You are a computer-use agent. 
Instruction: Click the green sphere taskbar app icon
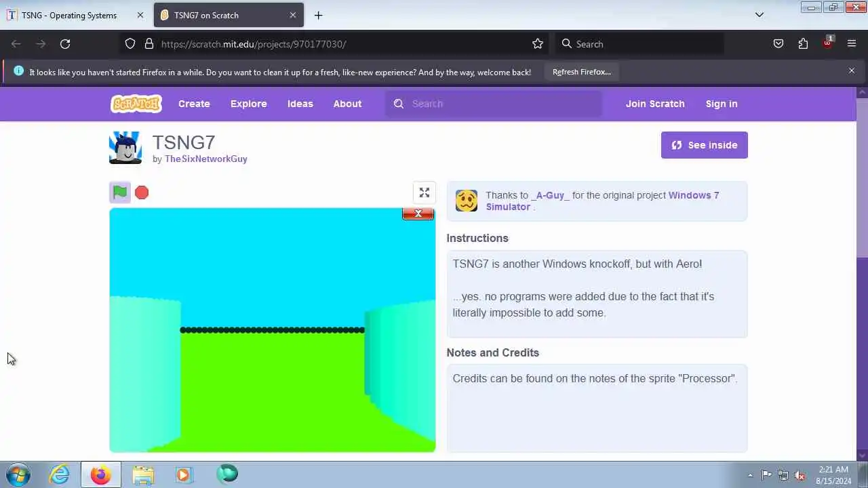(227, 474)
